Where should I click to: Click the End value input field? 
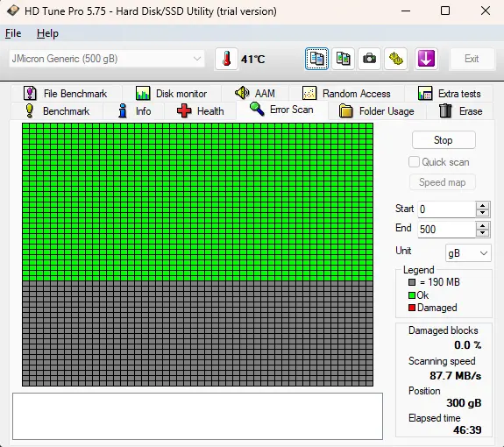447,230
